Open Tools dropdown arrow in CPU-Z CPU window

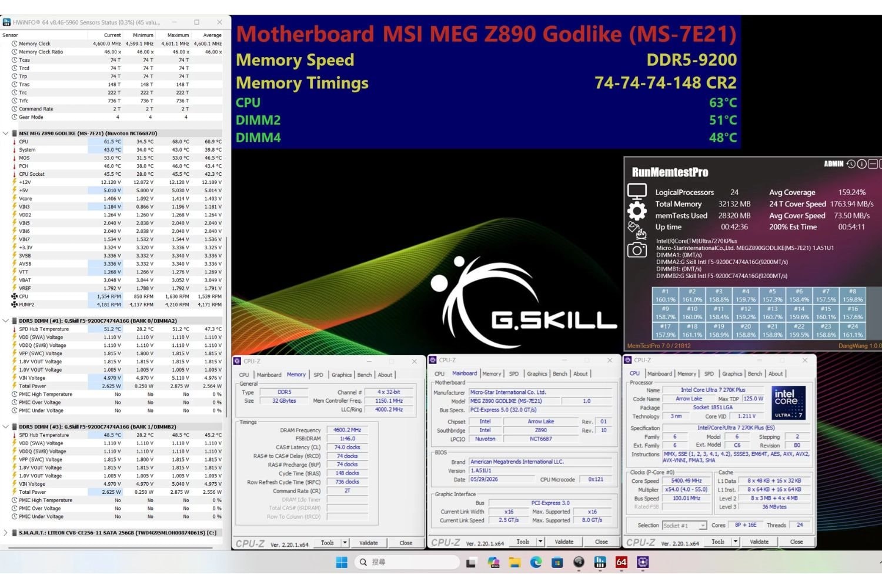pyautogui.click(x=735, y=542)
